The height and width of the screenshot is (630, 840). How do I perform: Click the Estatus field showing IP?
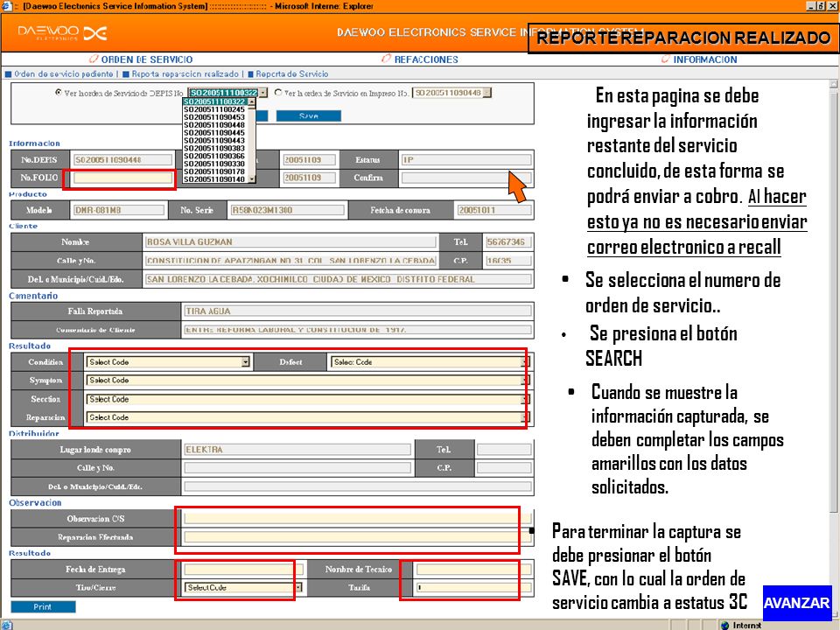[x=466, y=159]
